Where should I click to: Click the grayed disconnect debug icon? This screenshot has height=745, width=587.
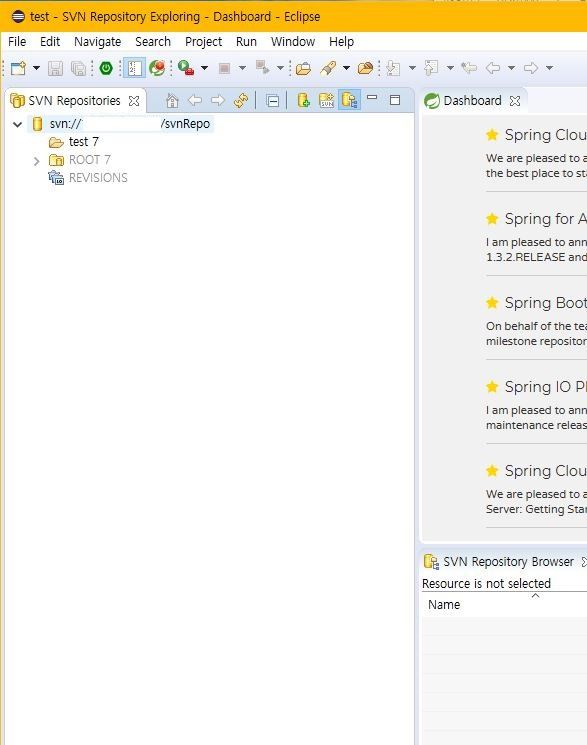click(262, 67)
